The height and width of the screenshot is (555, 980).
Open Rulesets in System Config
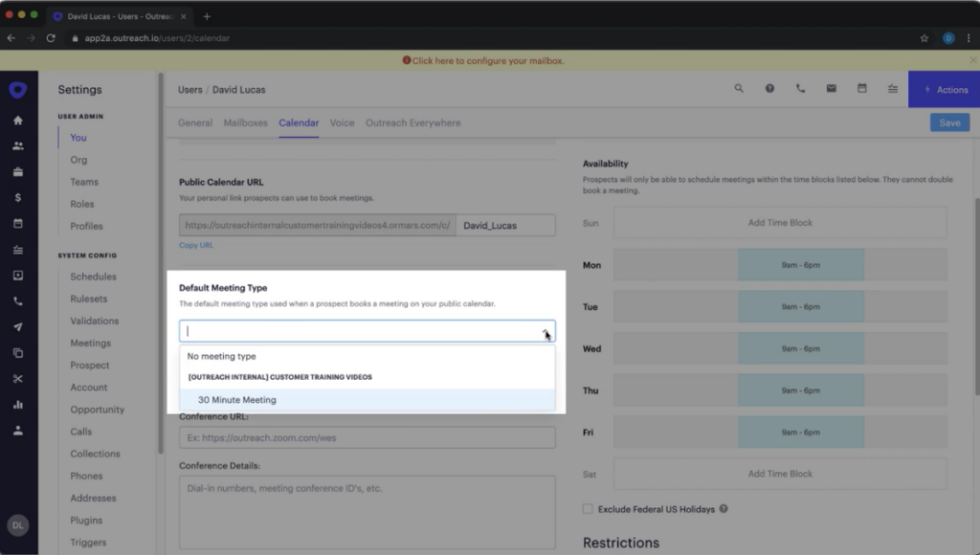89,299
